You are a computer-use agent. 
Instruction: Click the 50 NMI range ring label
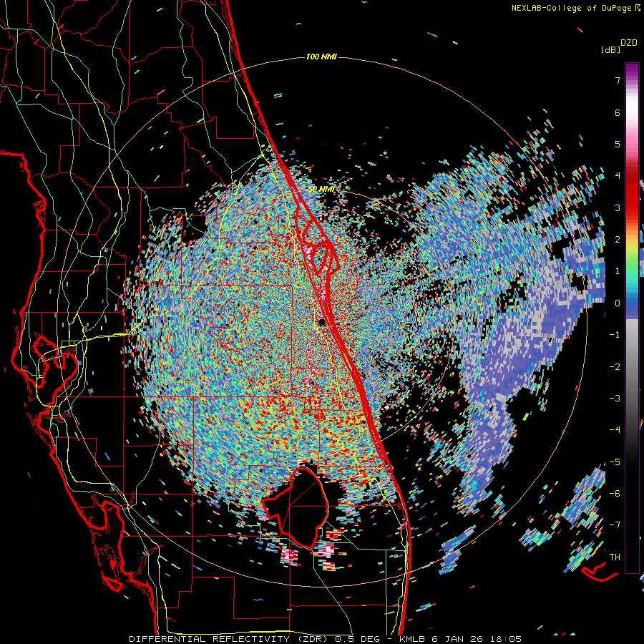pos(321,189)
